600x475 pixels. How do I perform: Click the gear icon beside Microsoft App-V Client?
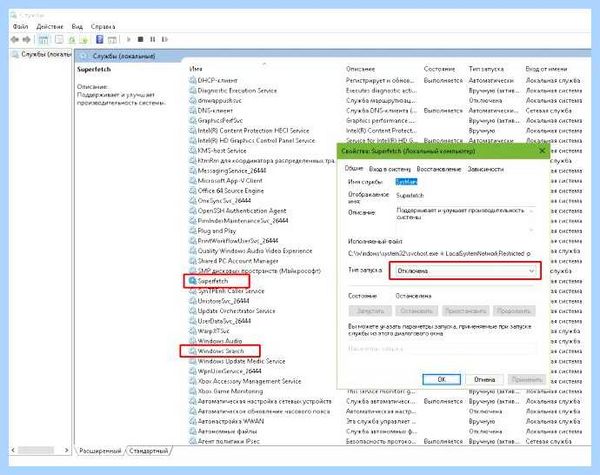[193, 181]
